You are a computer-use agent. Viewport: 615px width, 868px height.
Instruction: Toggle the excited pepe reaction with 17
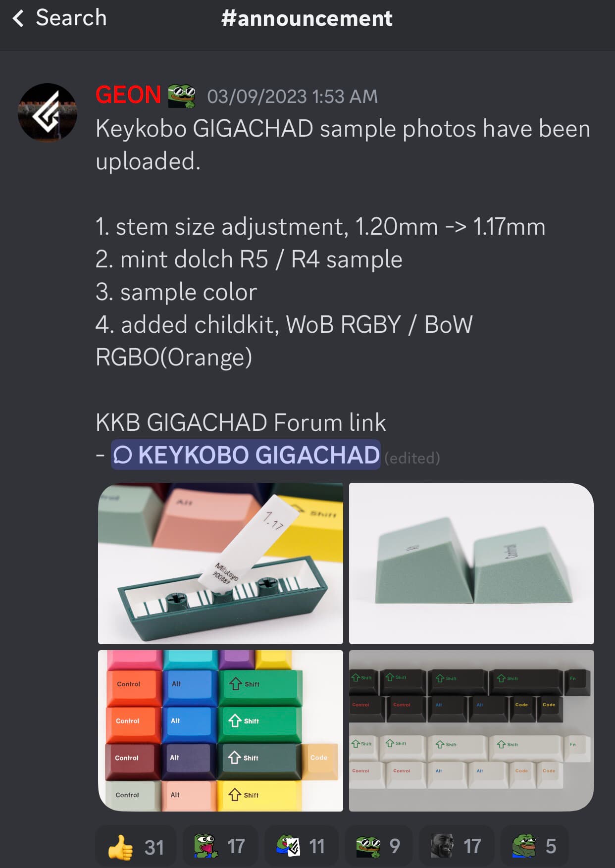click(220, 846)
